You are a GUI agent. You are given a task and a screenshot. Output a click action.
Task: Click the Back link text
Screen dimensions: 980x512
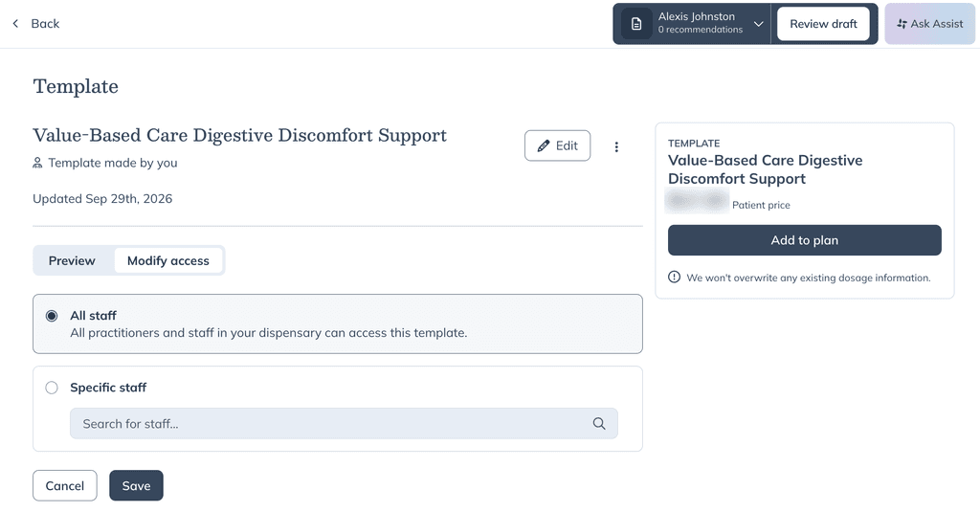pyautogui.click(x=45, y=24)
